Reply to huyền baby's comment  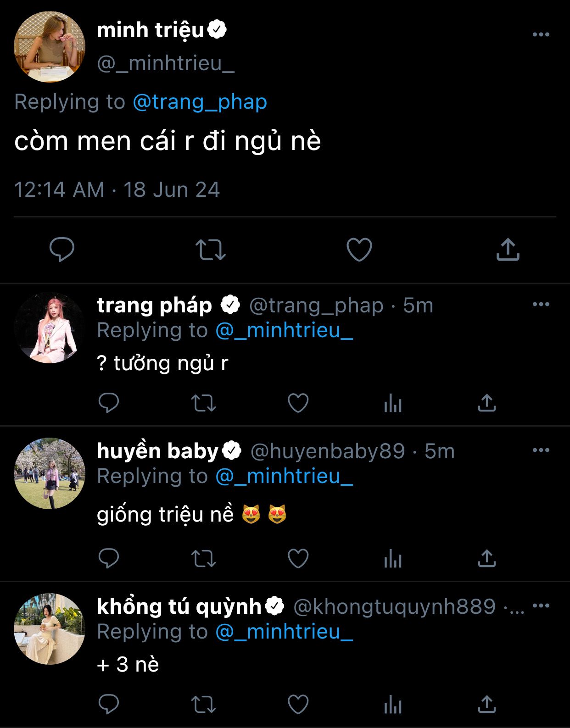coord(109,558)
